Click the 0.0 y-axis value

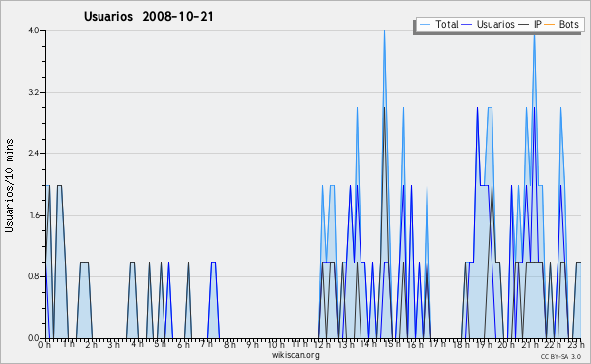pos(33,338)
